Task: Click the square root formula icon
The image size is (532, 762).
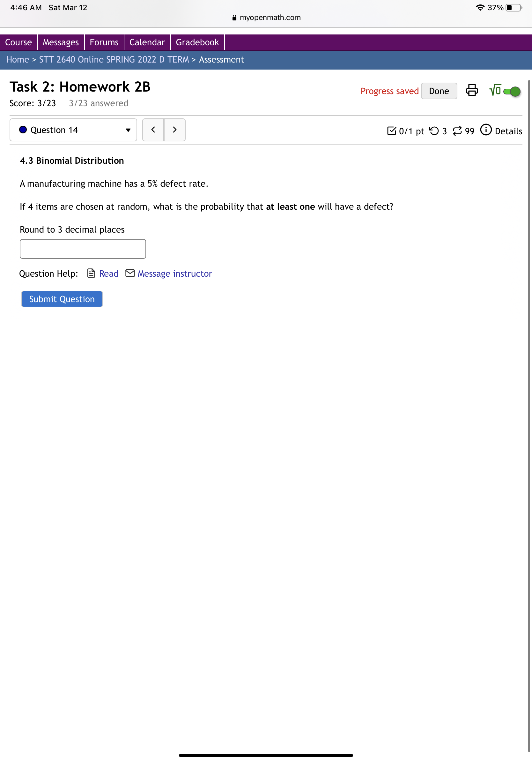Action: [x=495, y=90]
